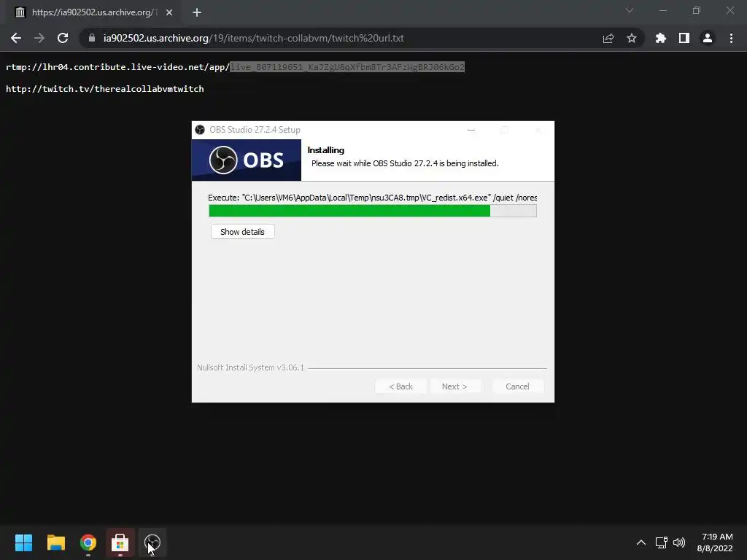Minimize the Chrome window
Image resolution: width=747 pixels, height=560 pixels.
tap(662, 10)
